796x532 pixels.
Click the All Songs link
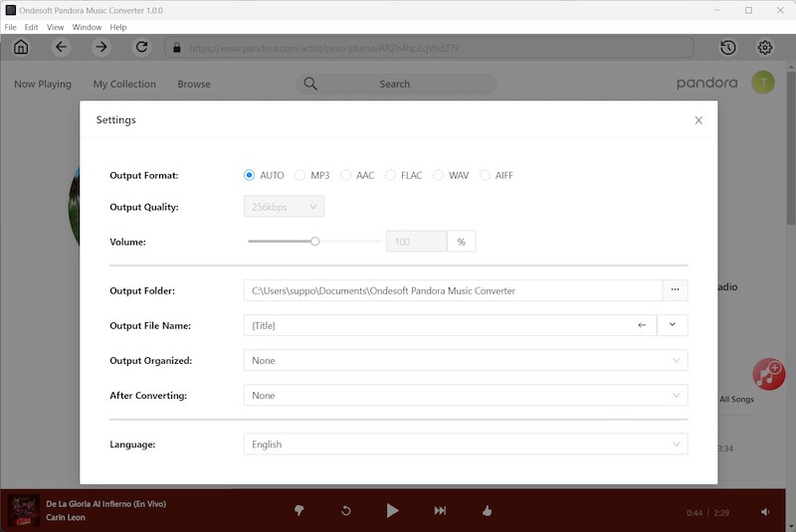pos(736,399)
